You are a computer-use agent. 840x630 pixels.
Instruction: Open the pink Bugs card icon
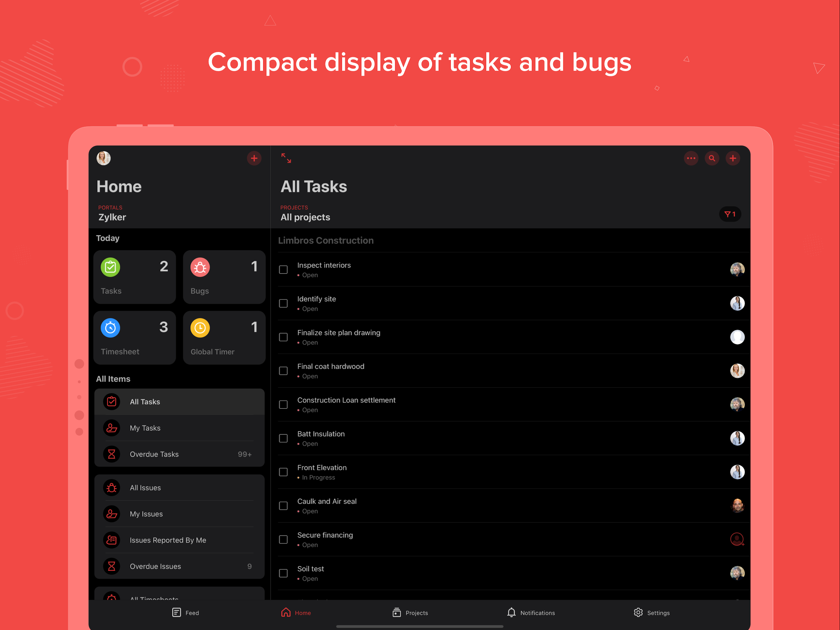pos(200,267)
